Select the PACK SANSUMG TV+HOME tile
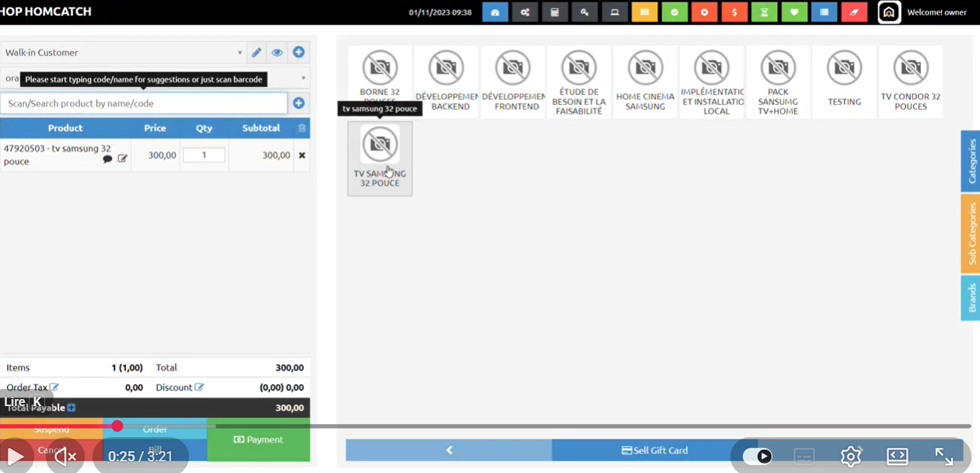 tap(778, 82)
